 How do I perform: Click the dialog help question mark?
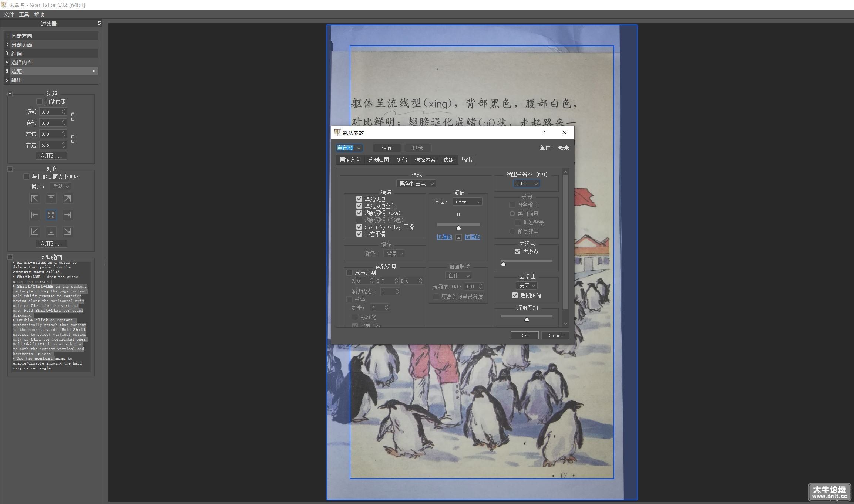pos(544,132)
